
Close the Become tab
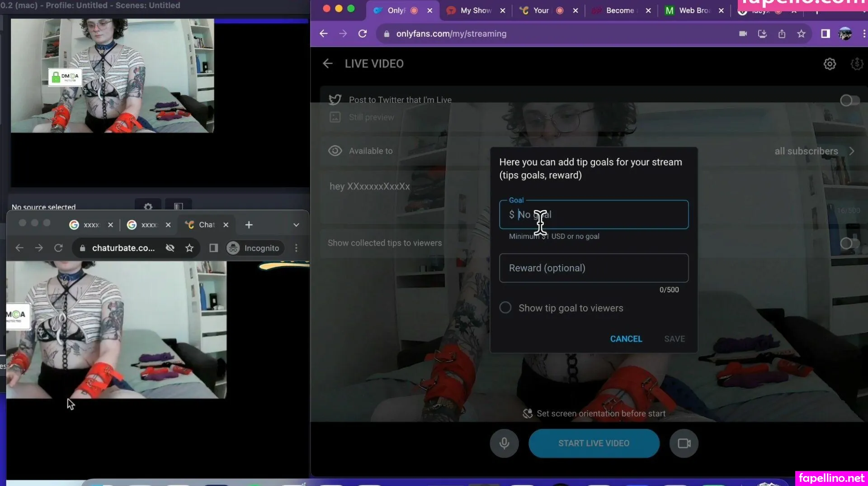(x=648, y=10)
